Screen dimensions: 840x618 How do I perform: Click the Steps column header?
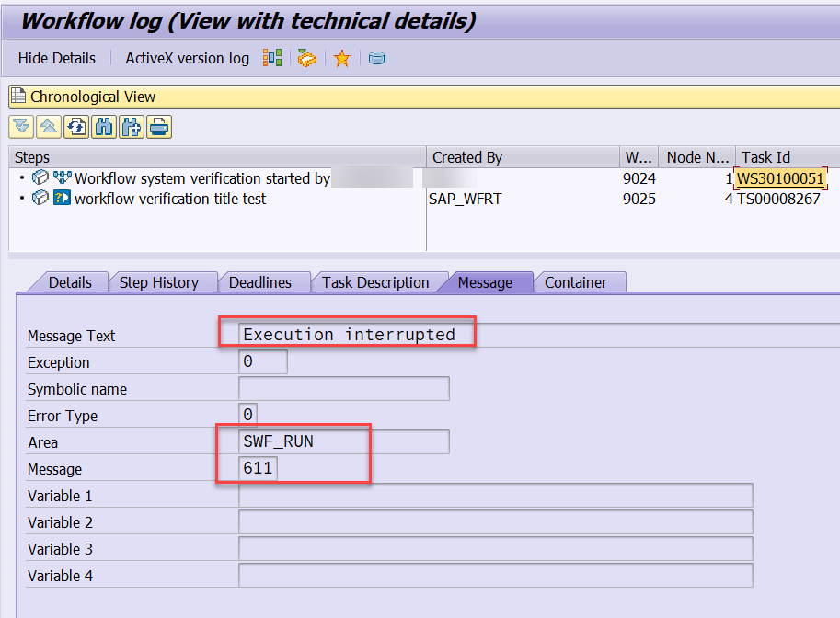coord(217,157)
